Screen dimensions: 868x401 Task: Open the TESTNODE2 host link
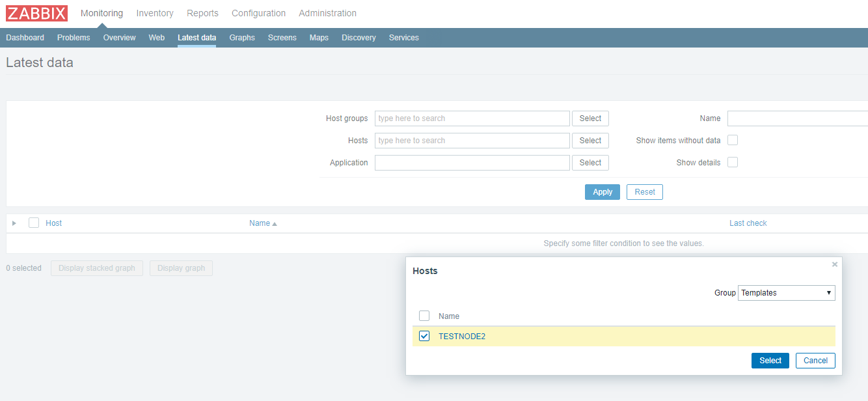[x=462, y=337]
